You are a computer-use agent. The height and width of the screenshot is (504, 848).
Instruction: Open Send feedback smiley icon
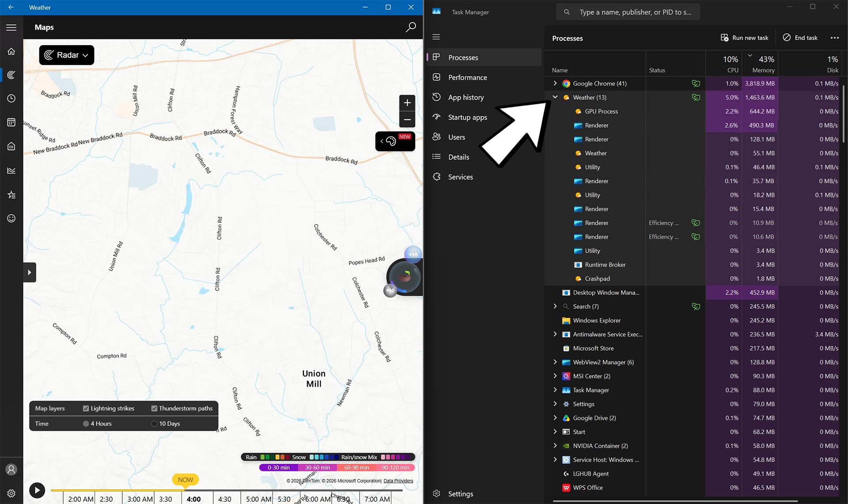[x=11, y=218]
